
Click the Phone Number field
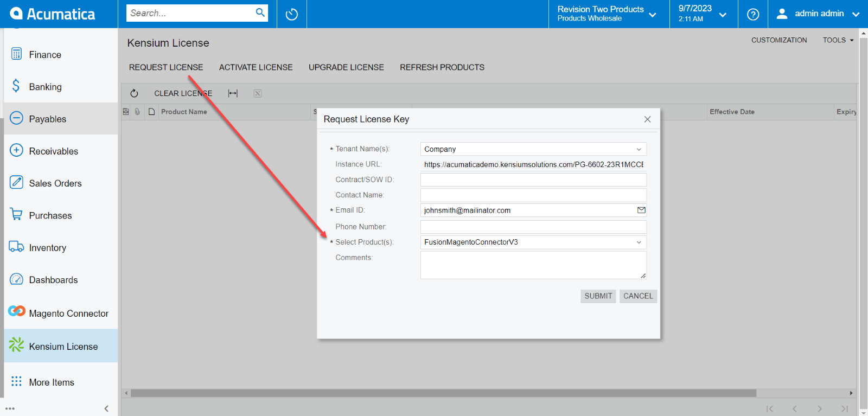pyautogui.click(x=533, y=227)
